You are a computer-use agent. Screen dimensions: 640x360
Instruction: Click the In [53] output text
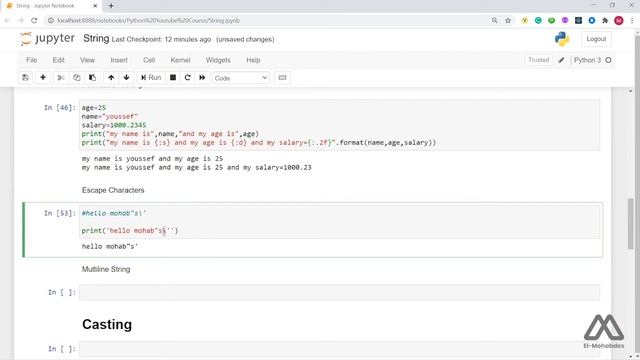(110, 246)
